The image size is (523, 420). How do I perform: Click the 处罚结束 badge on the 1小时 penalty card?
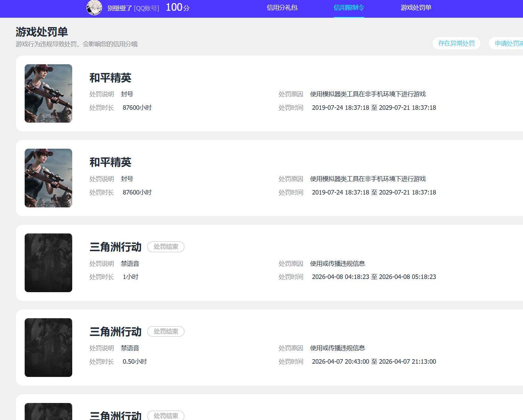click(x=166, y=247)
